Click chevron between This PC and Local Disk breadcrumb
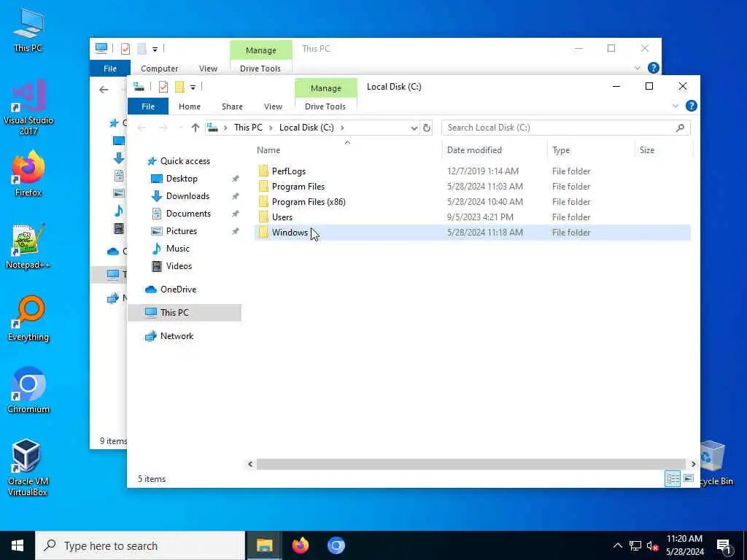Image resolution: width=747 pixels, height=560 pixels. click(271, 128)
